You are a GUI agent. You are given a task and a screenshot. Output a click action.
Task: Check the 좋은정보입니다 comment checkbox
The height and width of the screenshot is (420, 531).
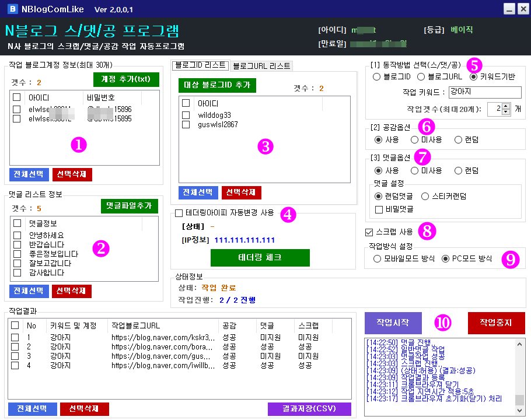coord(18,254)
